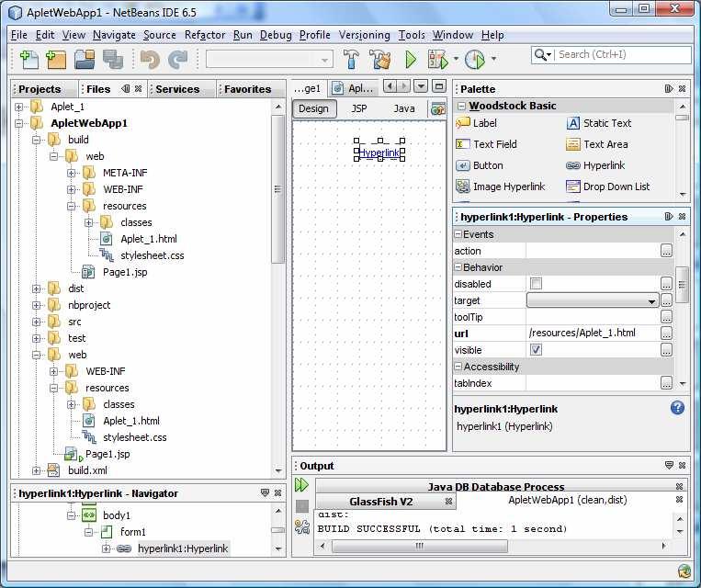Image resolution: width=701 pixels, height=588 pixels.
Task: Open the Tools menu
Action: pyautogui.click(x=412, y=35)
